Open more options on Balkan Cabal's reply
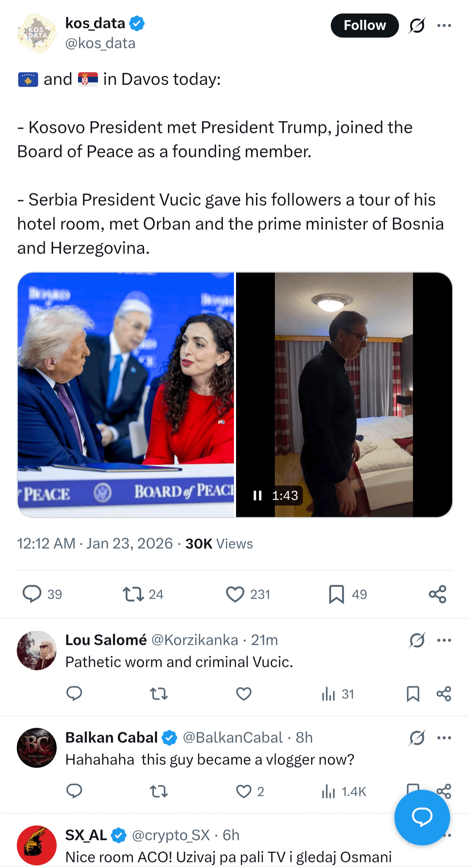The height and width of the screenshot is (868, 470). 444,738
